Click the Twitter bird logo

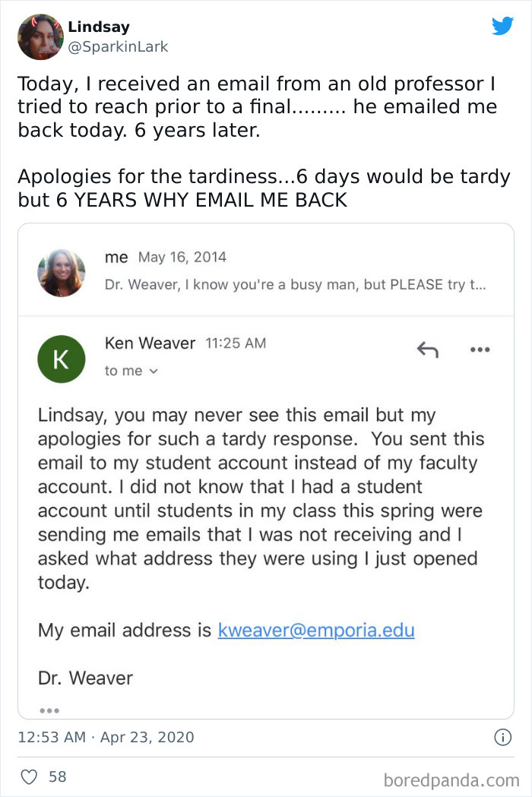(x=502, y=26)
